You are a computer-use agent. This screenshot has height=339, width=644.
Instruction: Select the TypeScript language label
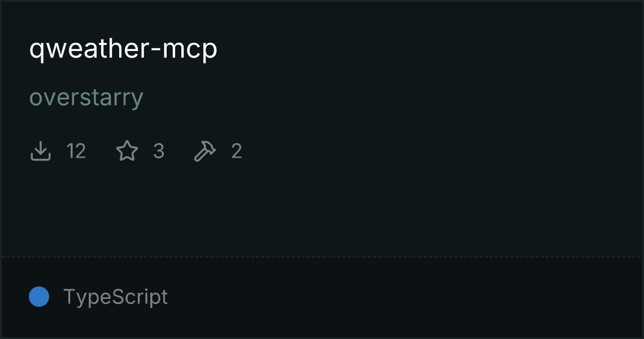tap(115, 297)
